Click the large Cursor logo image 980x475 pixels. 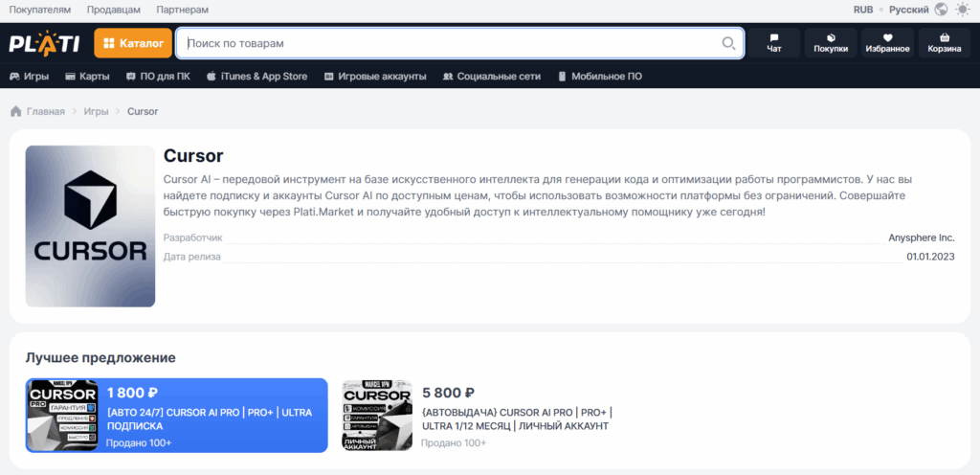(90, 226)
